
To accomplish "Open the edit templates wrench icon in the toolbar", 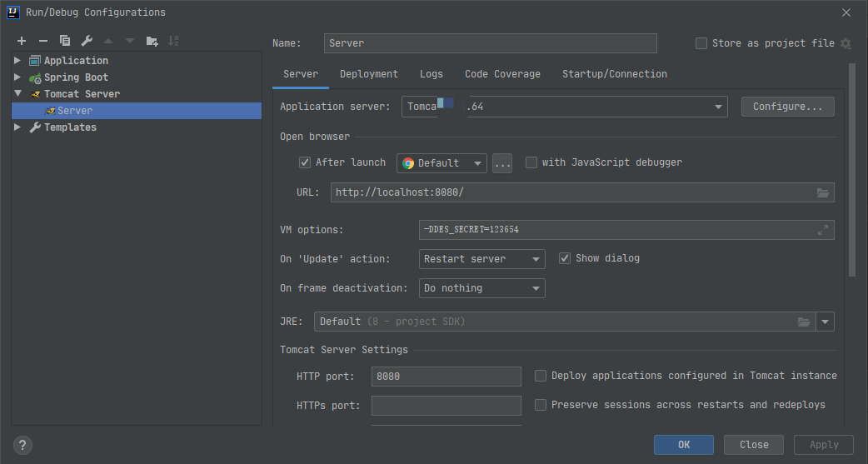I will click(87, 41).
